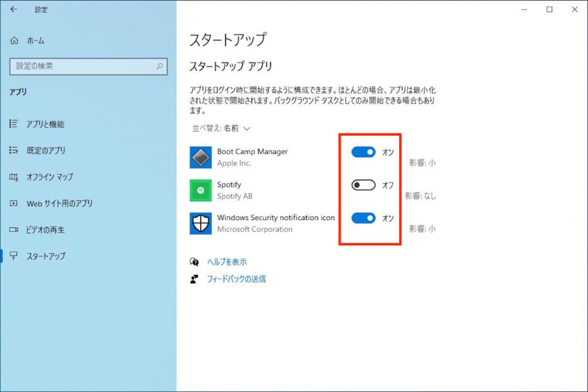Viewport: 588px width, 392px height.
Task: Open Web サイト用のアプリ page
Action: click(59, 203)
